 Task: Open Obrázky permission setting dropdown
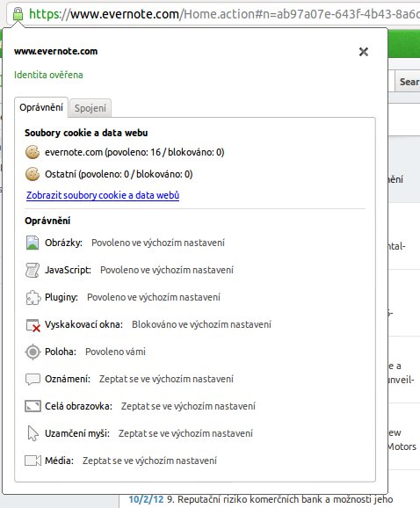click(158, 243)
